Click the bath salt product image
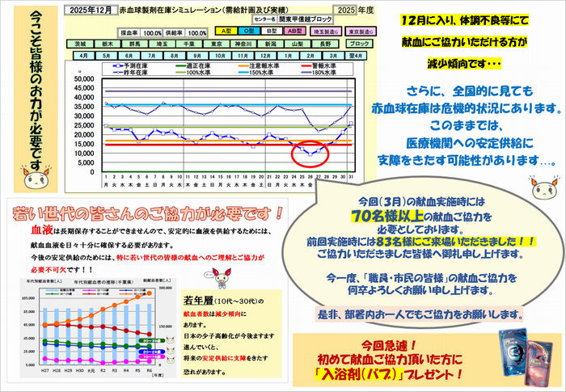The height and width of the screenshot is (392, 566). 517,356
